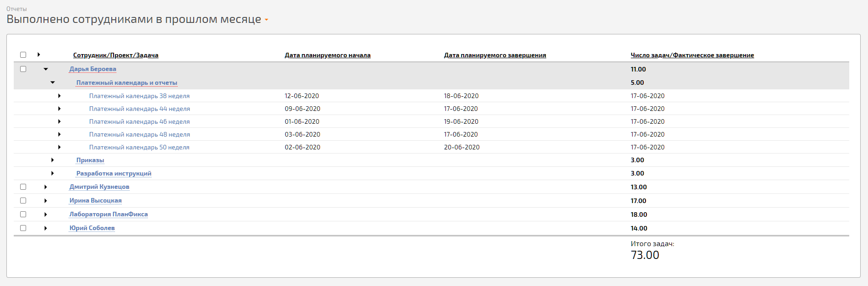Open the report title dropdown arrow

tap(266, 20)
